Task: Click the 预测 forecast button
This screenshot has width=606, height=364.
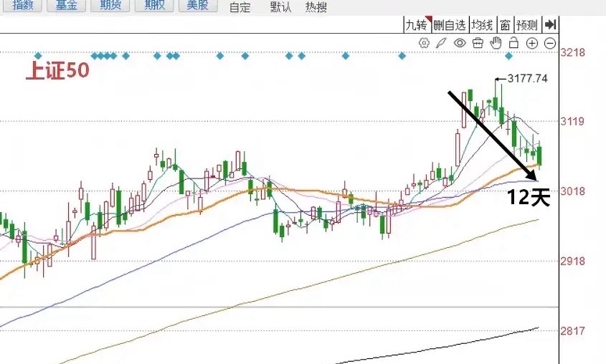Action: 528,25
